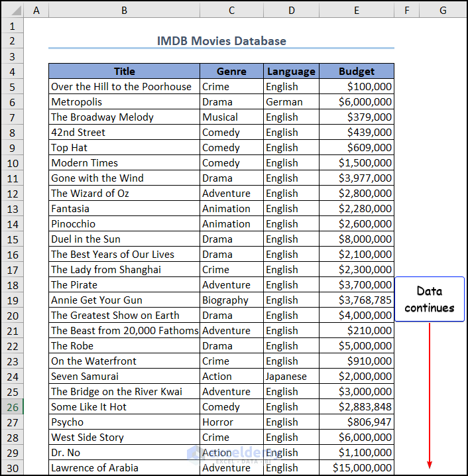Screen dimensions: 468x476
Task: Select the $806,947 budget cell
Action: click(357, 422)
